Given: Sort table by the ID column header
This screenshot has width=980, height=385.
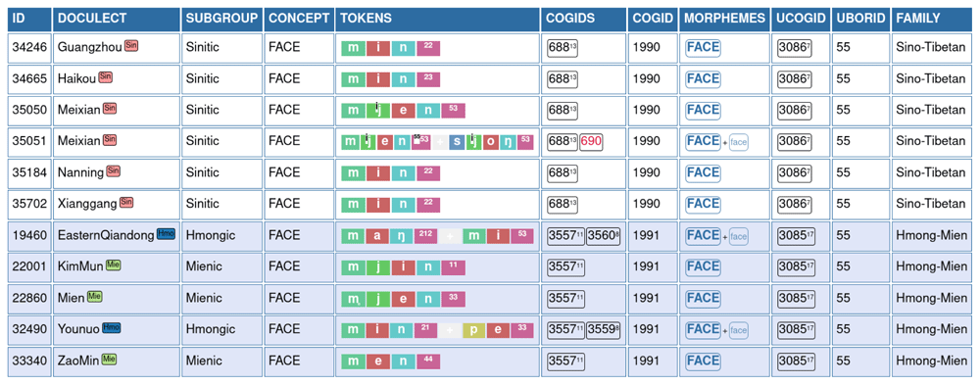Looking at the screenshot, I should pyautogui.click(x=29, y=19).
